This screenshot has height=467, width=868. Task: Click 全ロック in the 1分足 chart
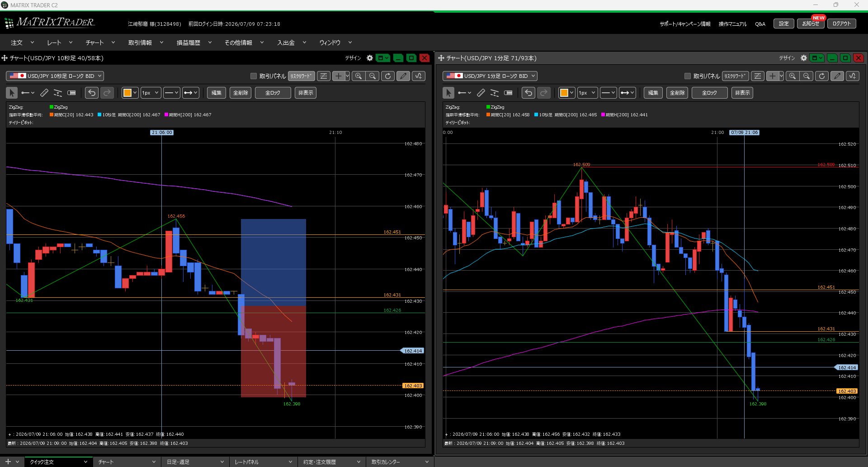(709, 93)
